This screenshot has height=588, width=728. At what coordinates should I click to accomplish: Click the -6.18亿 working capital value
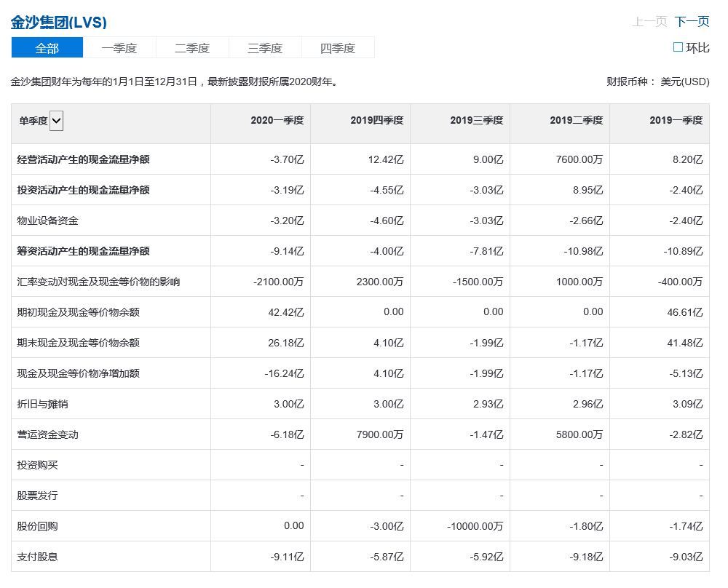tap(287, 435)
